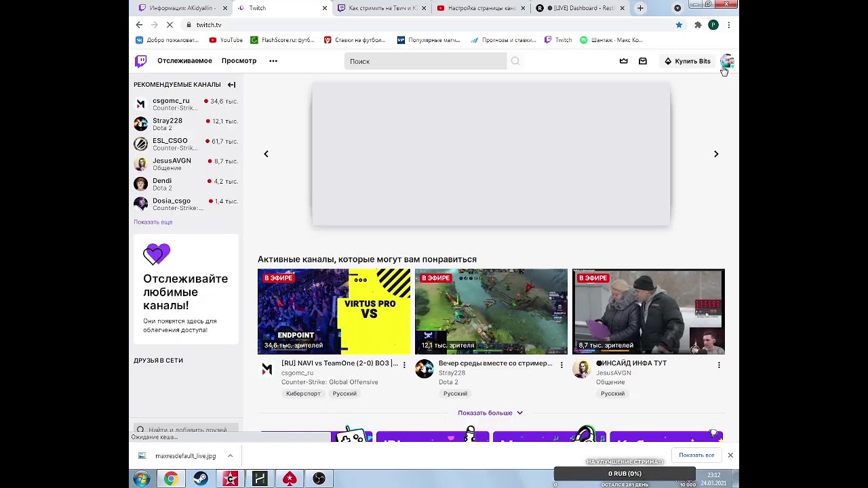Open 'Вечер среды вместе со стримером' title

coord(496,363)
